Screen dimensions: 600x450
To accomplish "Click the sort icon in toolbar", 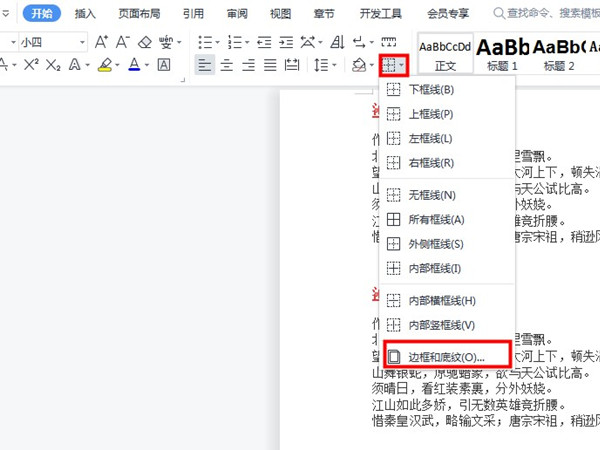I will click(335, 42).
